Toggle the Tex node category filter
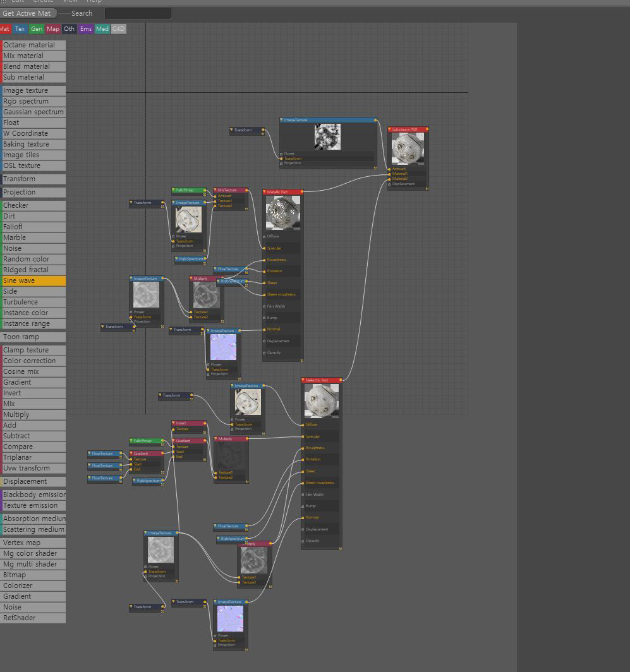Viewport: 630px width, 672px height. pos(20,29)
